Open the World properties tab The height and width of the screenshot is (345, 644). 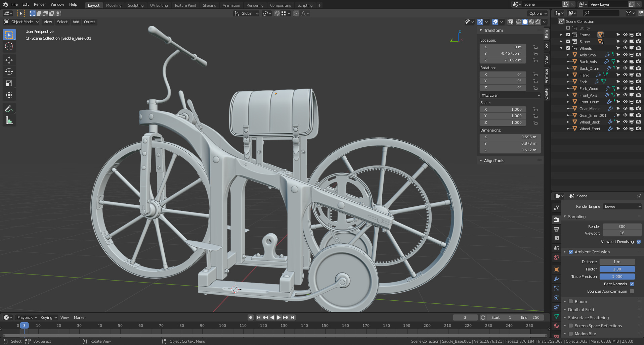(556, 257)
